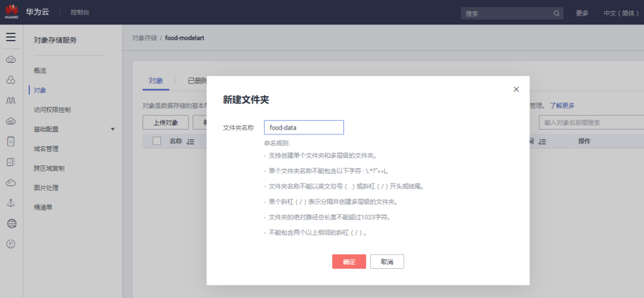Click the 命名规则 label
The image size is (644, 298).
click(x=277, y=144)
